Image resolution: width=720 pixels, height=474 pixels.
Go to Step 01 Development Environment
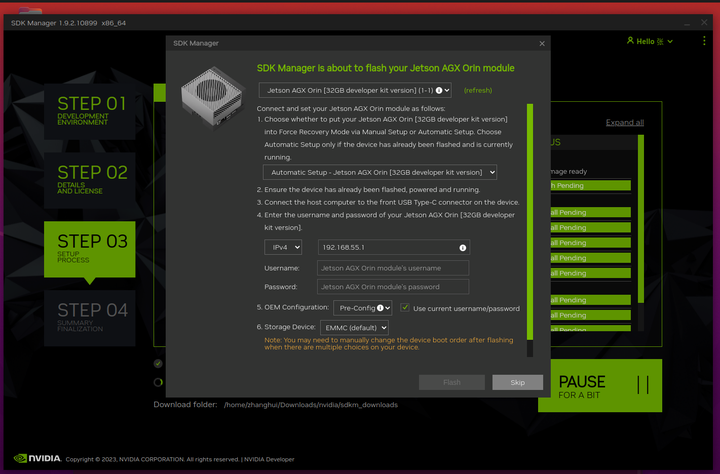click(x=90, y=111)
